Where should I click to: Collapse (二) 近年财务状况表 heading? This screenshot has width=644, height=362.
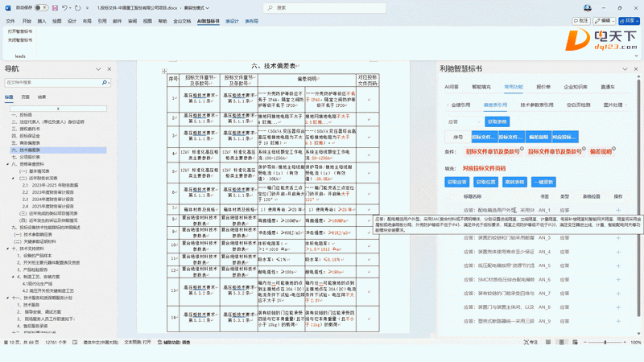coord(13,178)
